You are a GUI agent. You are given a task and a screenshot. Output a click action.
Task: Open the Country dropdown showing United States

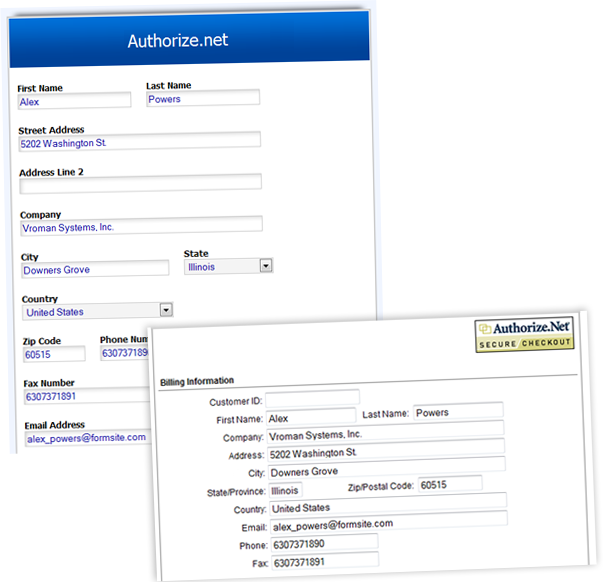coord(97,311)
